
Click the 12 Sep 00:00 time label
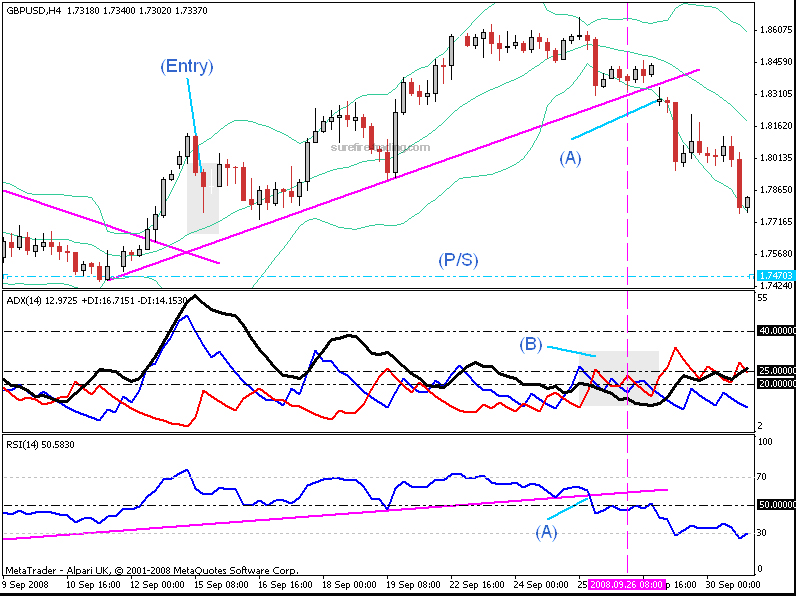pyautogui.click(x=157, y=584)
